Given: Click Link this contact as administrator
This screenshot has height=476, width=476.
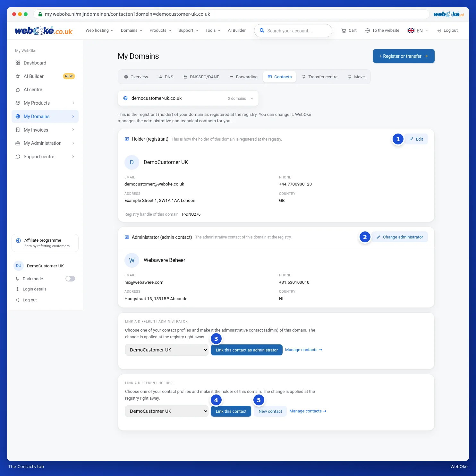Looking at the screenshot, I should 247,350.
